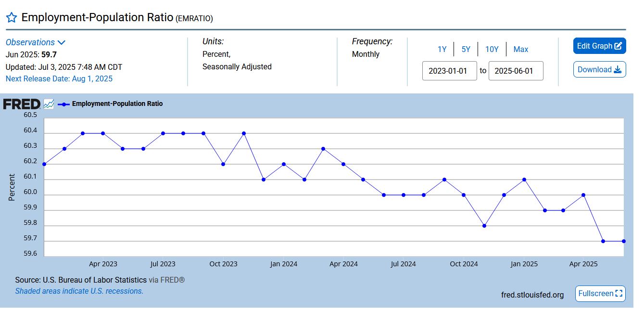Click the FRED logo in the chart
644x312 pixels.
[22, 104]
